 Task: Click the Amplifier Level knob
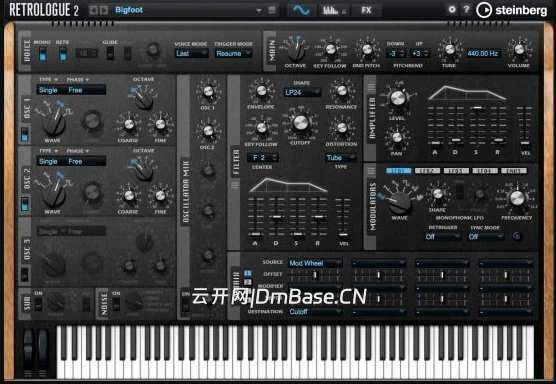point(398,98)
